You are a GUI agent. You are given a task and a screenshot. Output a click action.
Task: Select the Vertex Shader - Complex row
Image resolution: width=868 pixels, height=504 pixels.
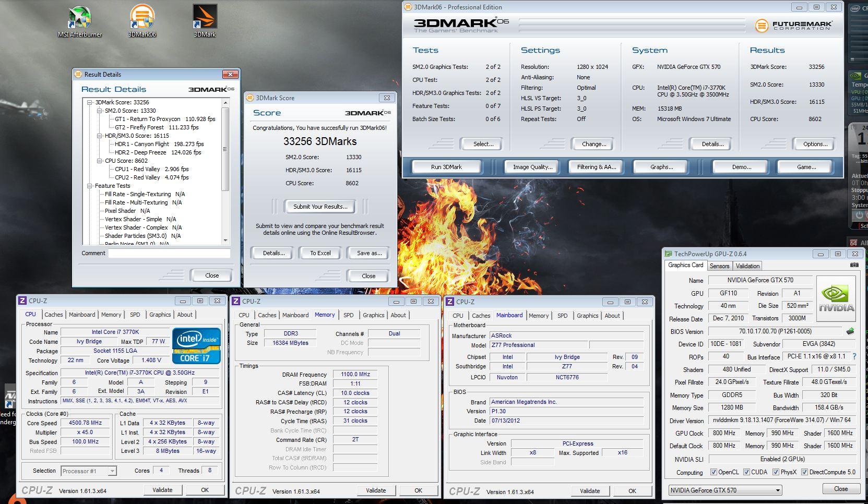(x=143, y=227)
